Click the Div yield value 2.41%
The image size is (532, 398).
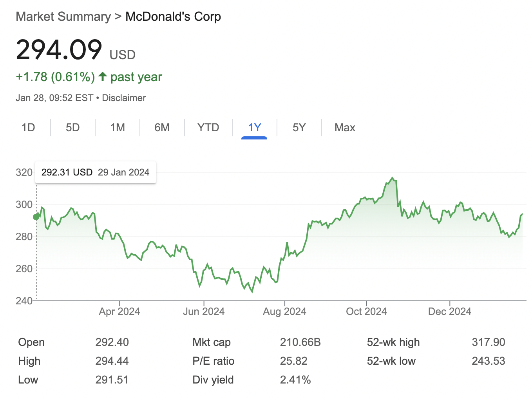click(295, 380)
